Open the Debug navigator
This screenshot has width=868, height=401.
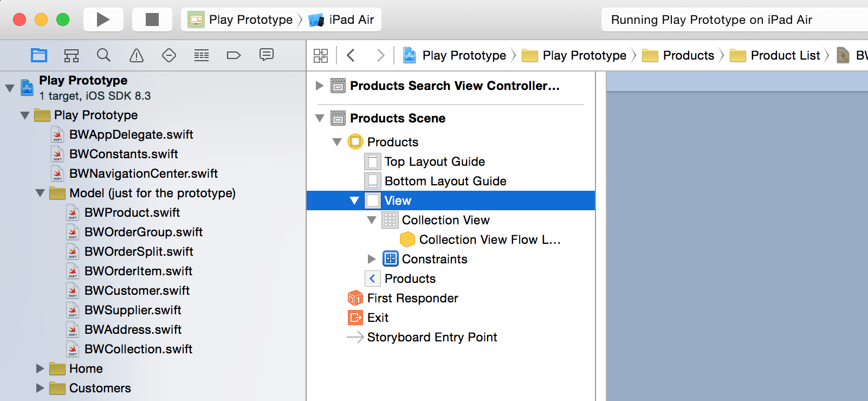coord(202,55)
